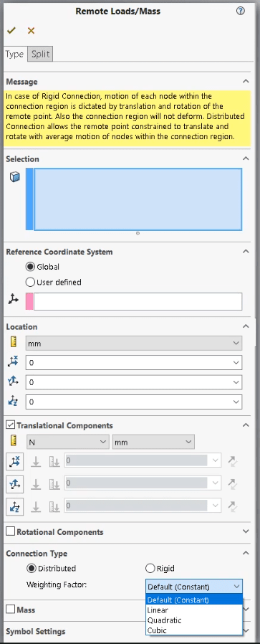Click the faces selection cube icon
Screen dimensions: 260x644
point(15,177)
